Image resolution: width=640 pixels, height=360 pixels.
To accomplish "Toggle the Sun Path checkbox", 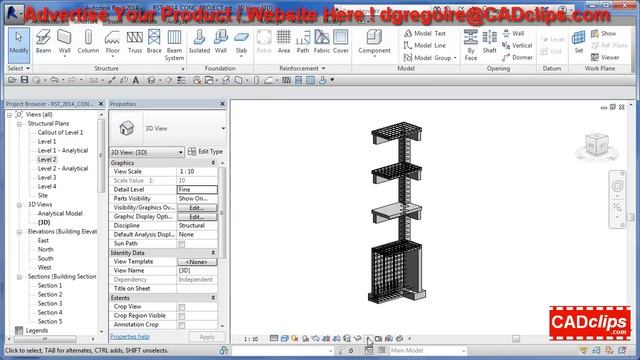I will point(182,244).
